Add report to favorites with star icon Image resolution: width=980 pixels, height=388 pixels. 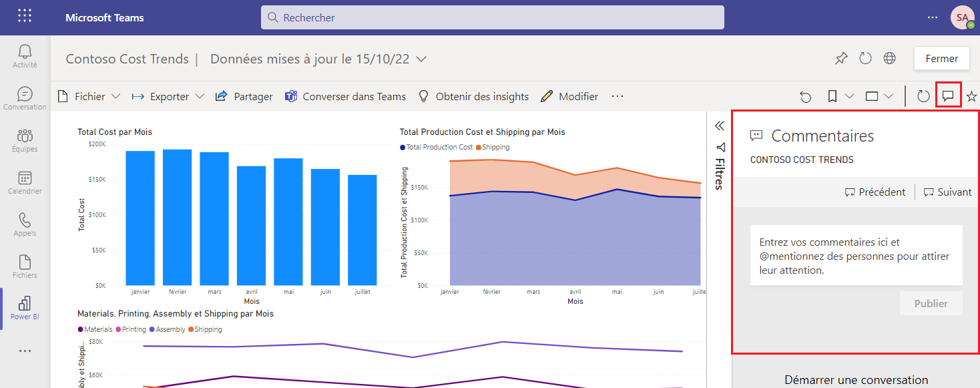click(971, 97)
